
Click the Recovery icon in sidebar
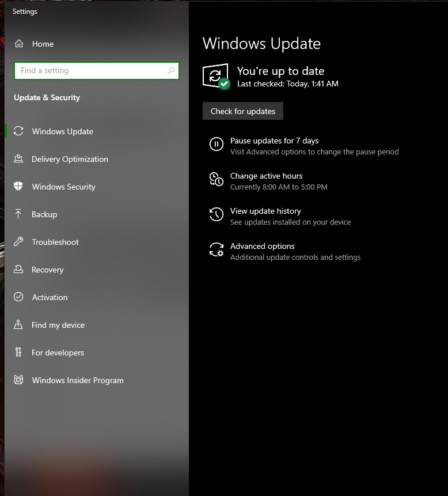[18, 269]
